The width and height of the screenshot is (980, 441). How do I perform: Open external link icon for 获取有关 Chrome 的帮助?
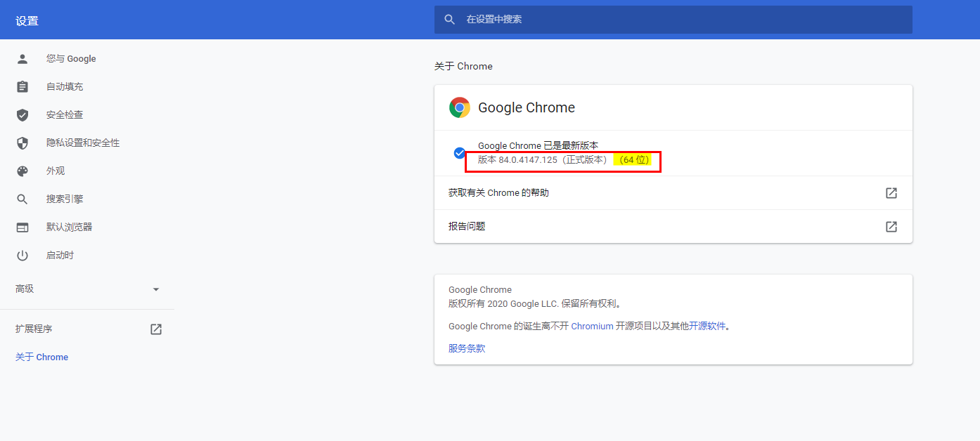891,193
